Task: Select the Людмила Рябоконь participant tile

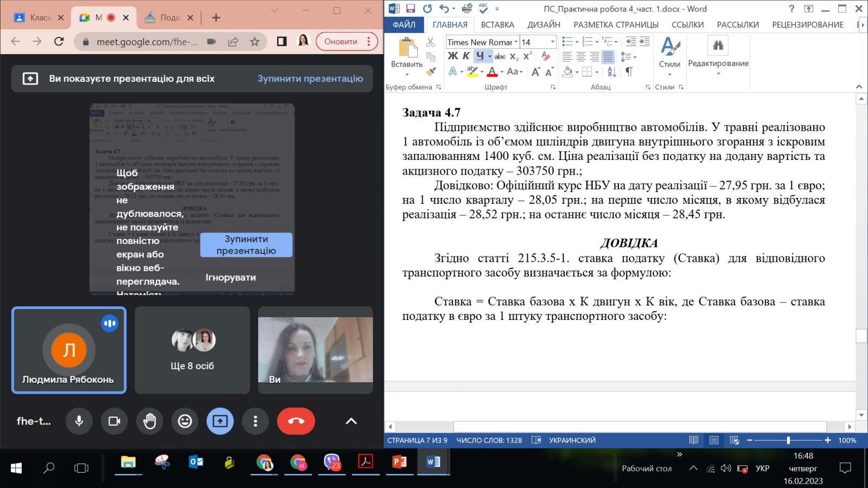Action: 69,350
